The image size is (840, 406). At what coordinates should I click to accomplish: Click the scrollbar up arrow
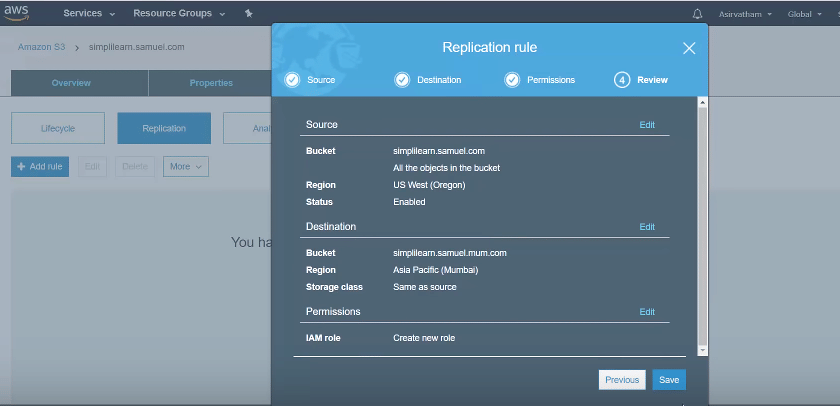pos(702,102)
